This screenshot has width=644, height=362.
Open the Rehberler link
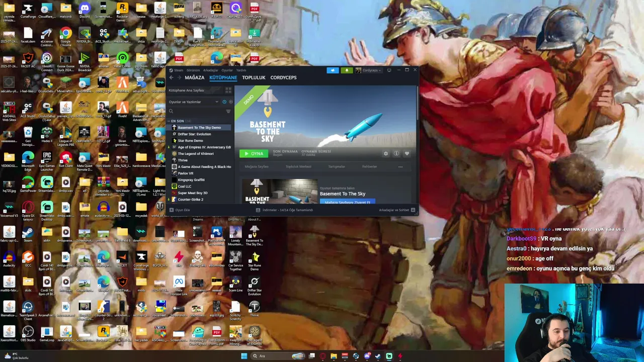pos(369,166)
